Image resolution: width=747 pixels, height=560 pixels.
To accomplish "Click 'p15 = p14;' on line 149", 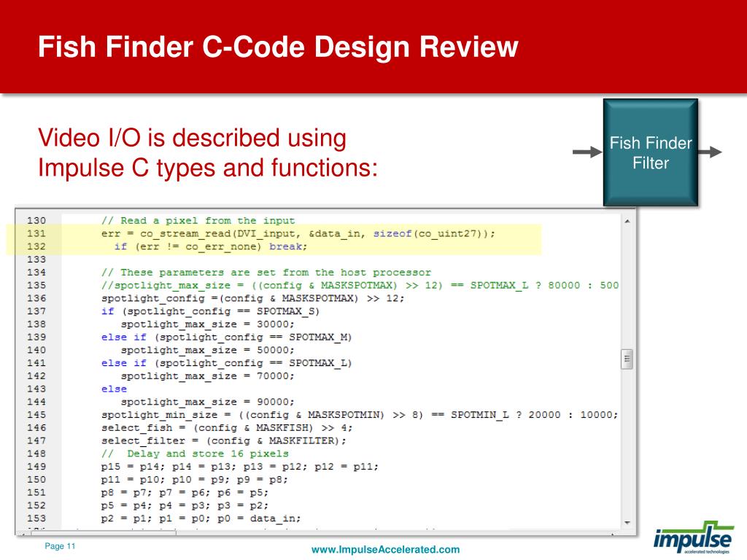I will [133, 467].
